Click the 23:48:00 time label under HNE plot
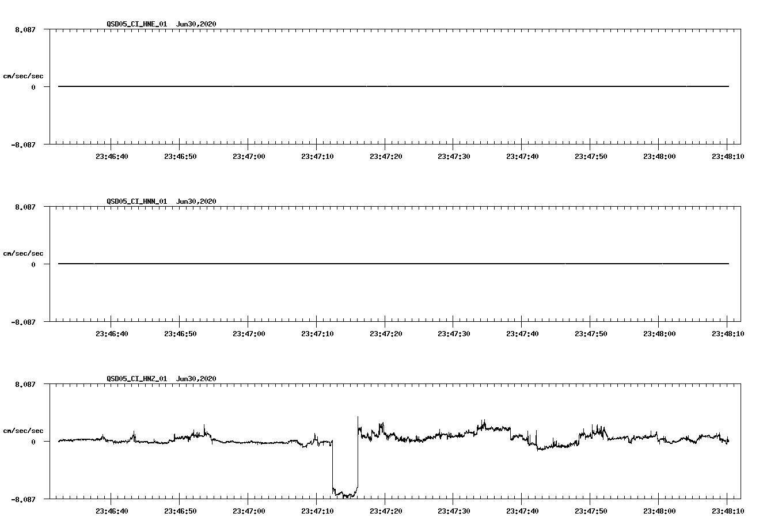The height and width of the screenshot is (532, 782). tap(659, 156)
